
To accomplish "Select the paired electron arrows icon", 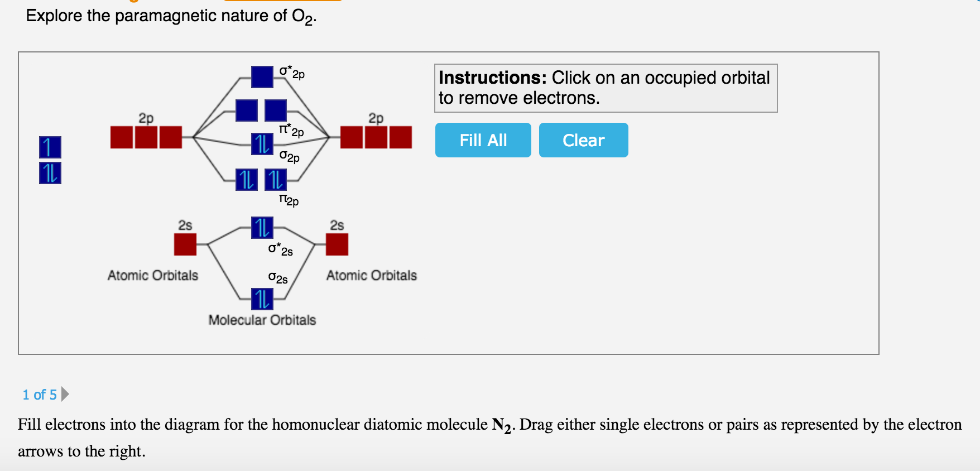I will click(x=49, y=172).
